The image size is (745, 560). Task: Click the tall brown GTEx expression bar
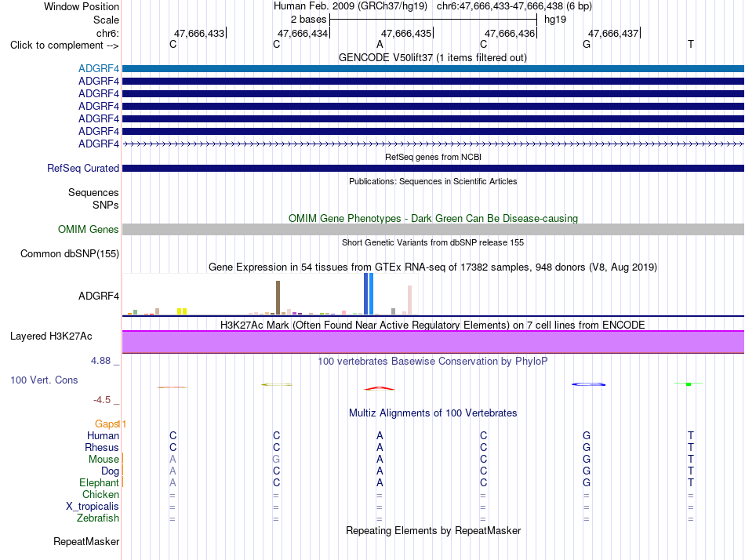coord(278,297)
